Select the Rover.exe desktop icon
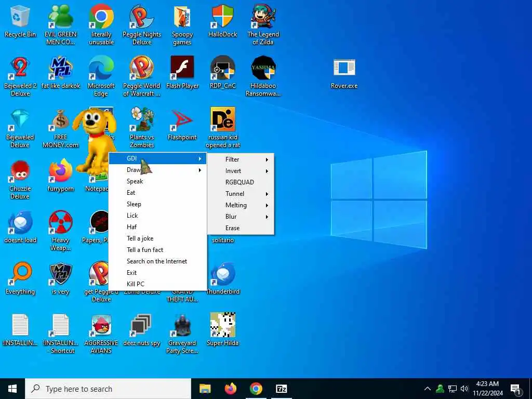 click(x=344, y=68)
